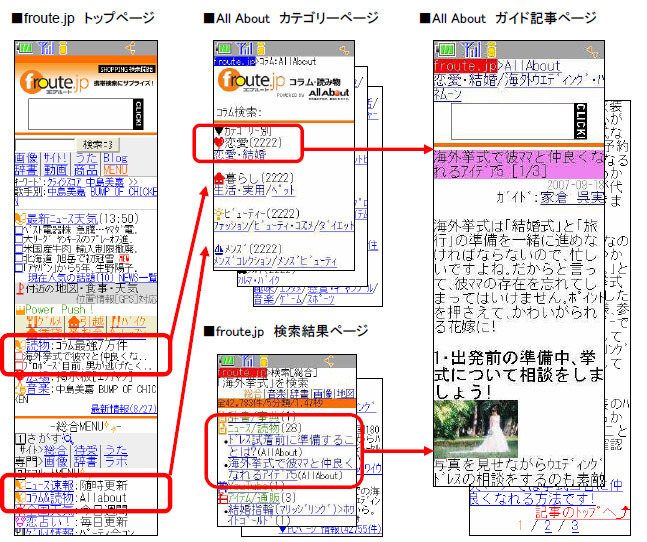Click froute.jp logo on category page
This screenshot has width=647, height=542.
tap(251, 80)
